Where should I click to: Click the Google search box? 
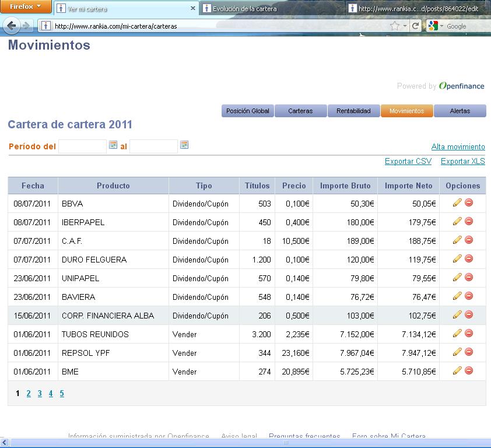click(467, 26)
